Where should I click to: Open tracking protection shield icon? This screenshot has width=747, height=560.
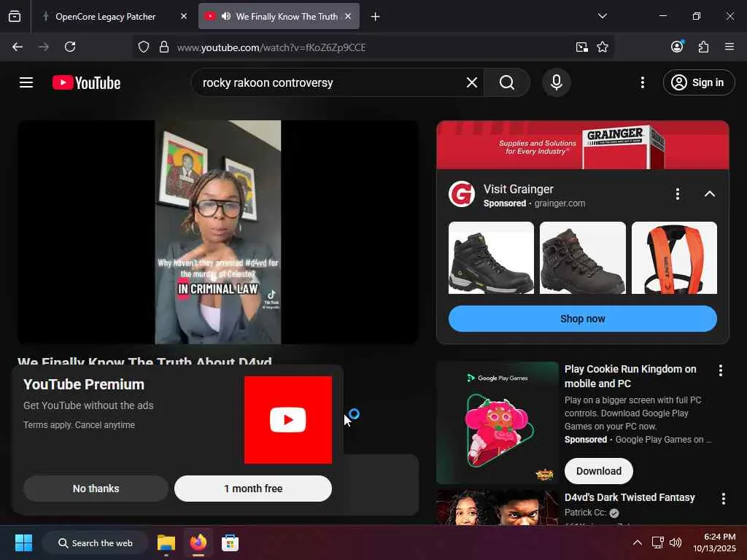click(x=144, y=47)
